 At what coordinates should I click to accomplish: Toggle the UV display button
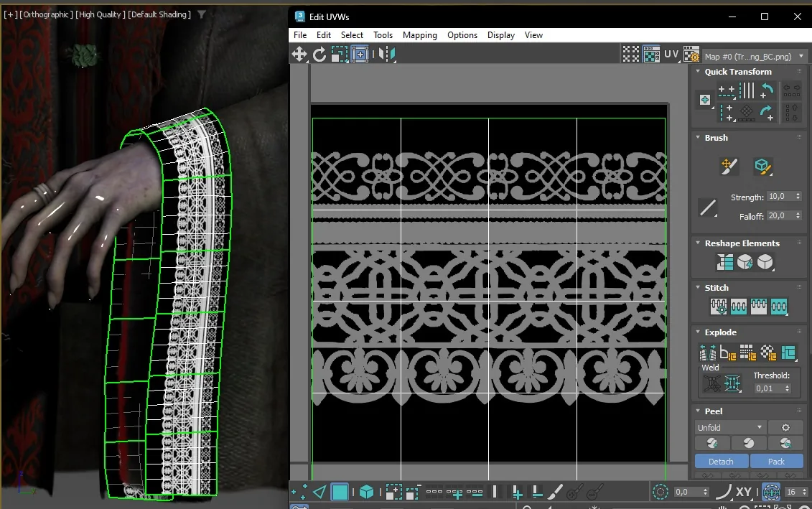click(672, 54)
